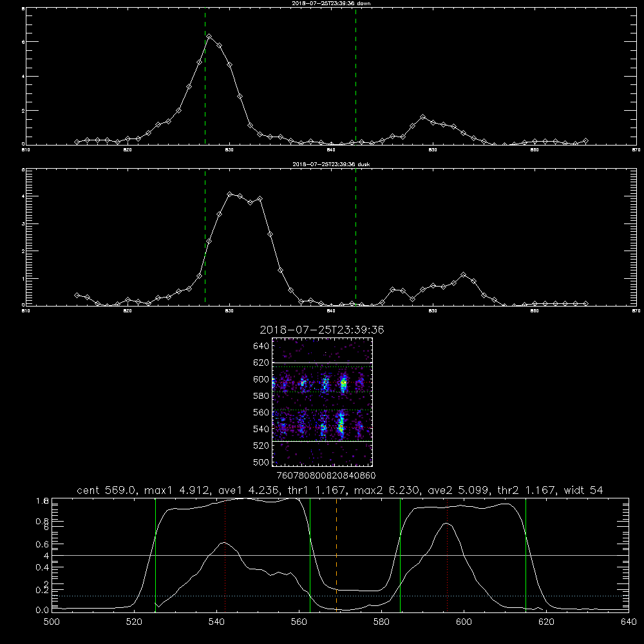Click 'max2 6.230' in the bottom plot title
644x644 pixels.
tap(386, 490)
